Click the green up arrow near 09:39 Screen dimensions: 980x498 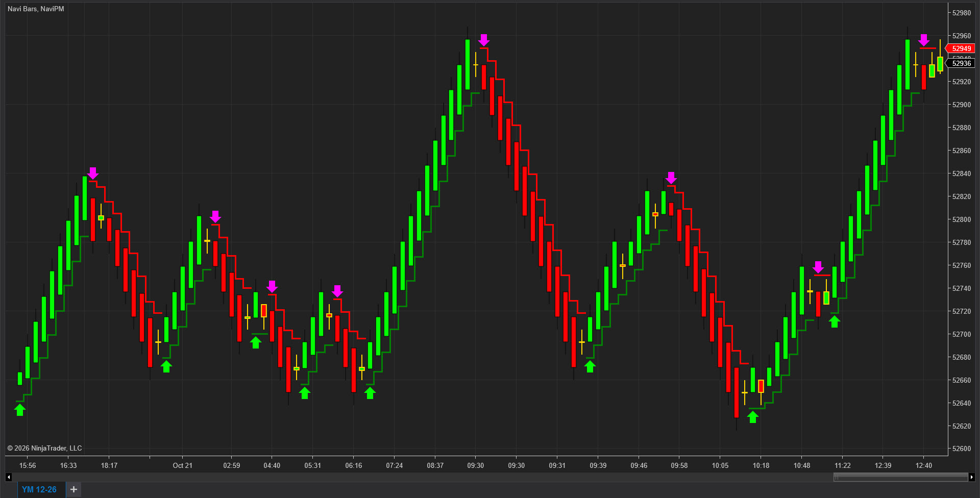point(590,366)
